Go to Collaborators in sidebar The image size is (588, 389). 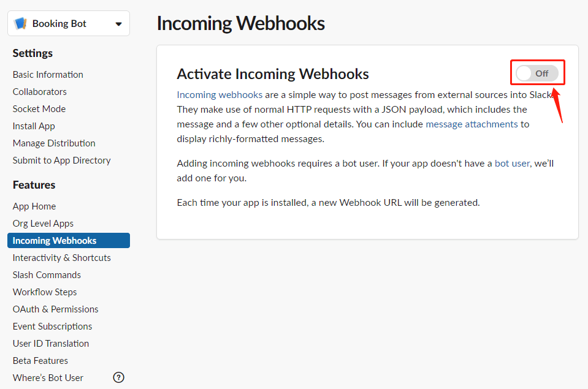coord(40,91)
